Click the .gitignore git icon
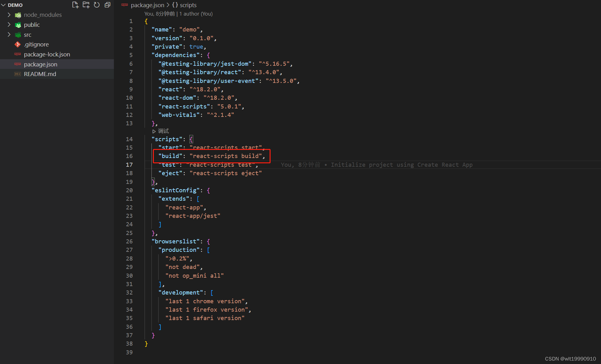This screenshot has height=364, width=601. 18,45
